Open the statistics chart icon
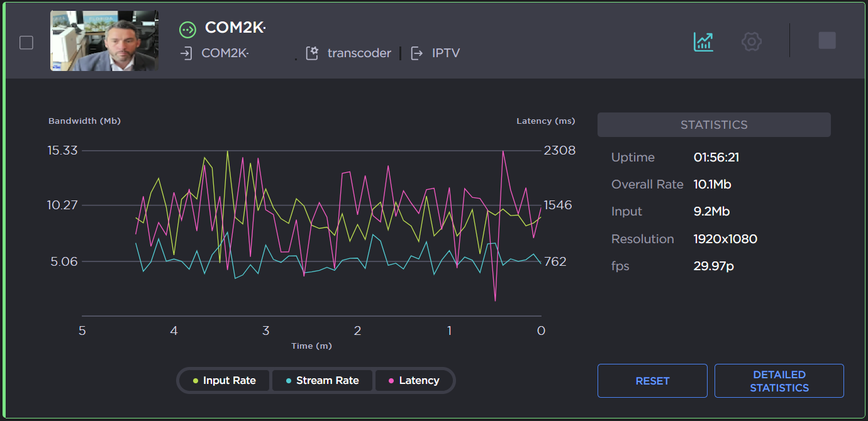Screen dimensions: 868x421 click(x=703, y=42)
